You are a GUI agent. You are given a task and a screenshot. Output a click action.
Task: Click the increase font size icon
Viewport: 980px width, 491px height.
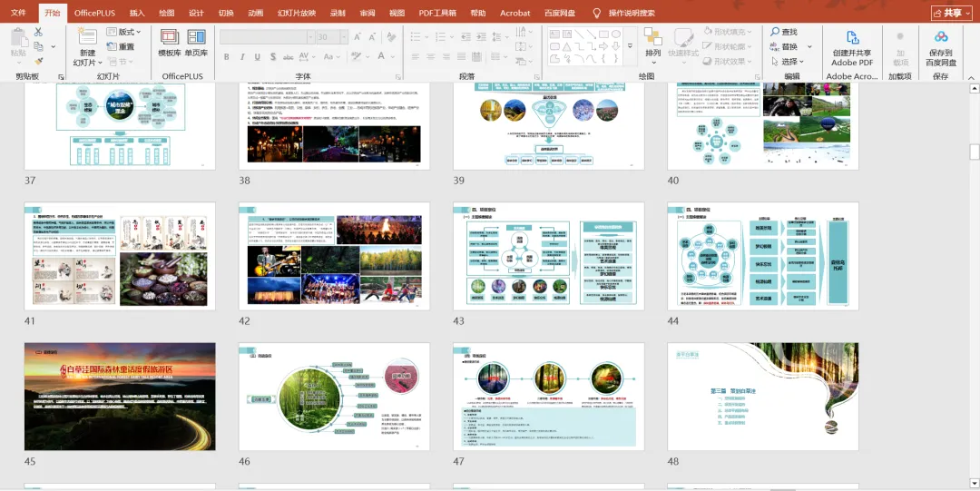(358, 37)
